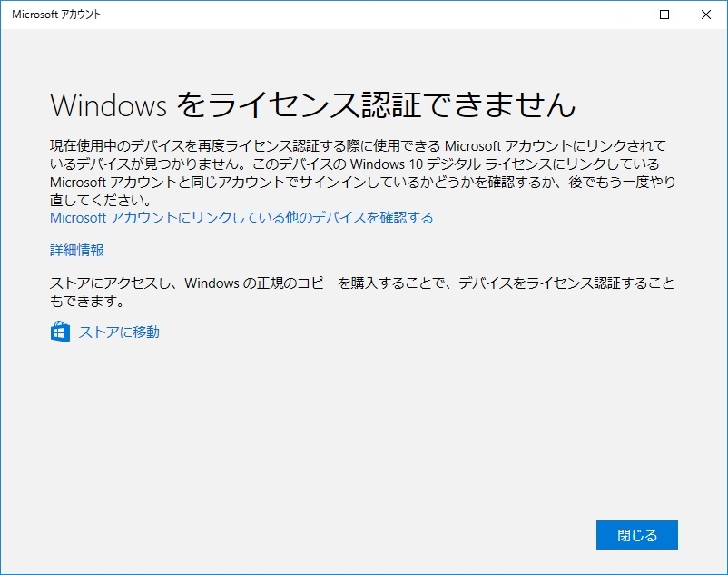Open the 詳細情報 link
Image resolution: width=728 pixels, height=575 pixels.
coord(77,251)
